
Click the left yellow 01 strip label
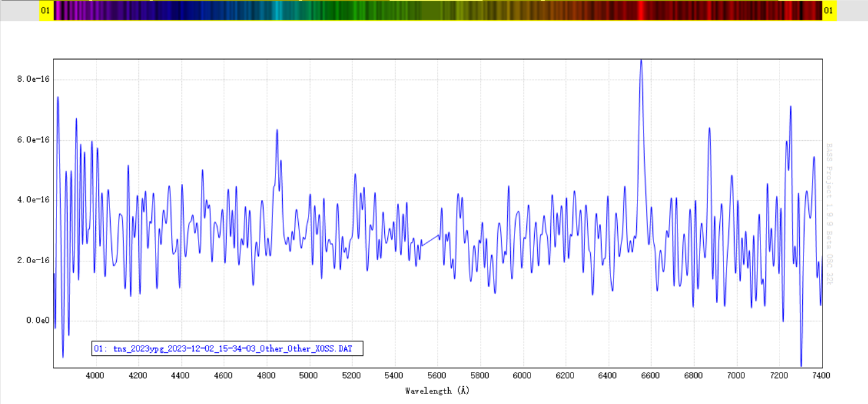pyautogui.click(x=45, y=10)
